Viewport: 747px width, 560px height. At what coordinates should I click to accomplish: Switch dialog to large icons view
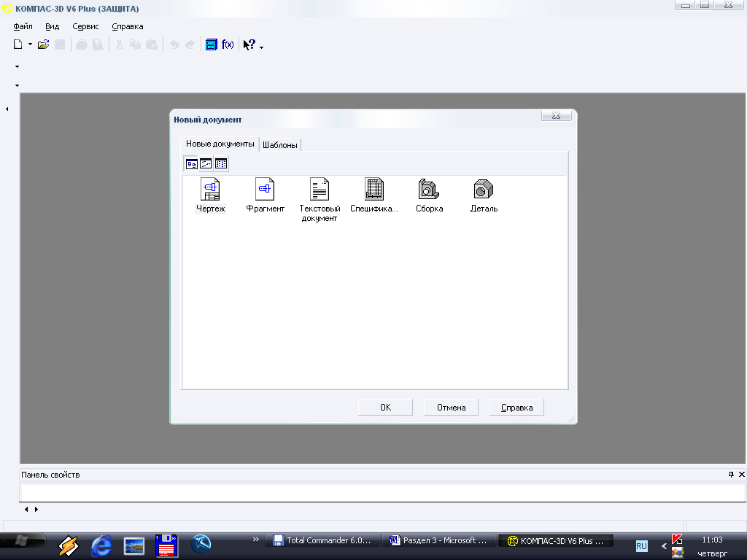192,164
